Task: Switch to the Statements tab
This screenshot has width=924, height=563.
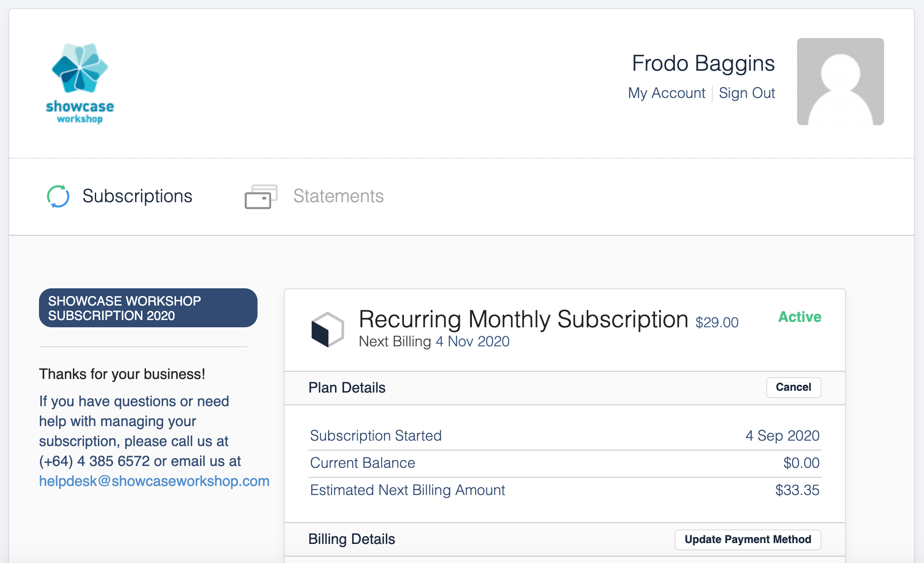Action: (338, 196)
